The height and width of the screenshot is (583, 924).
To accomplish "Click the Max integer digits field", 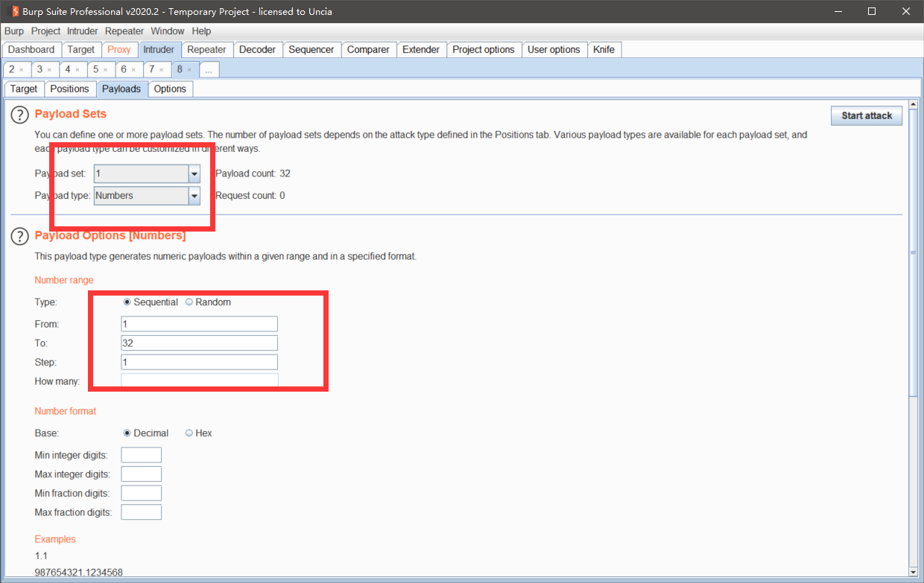I will click(x=141, y=474).
